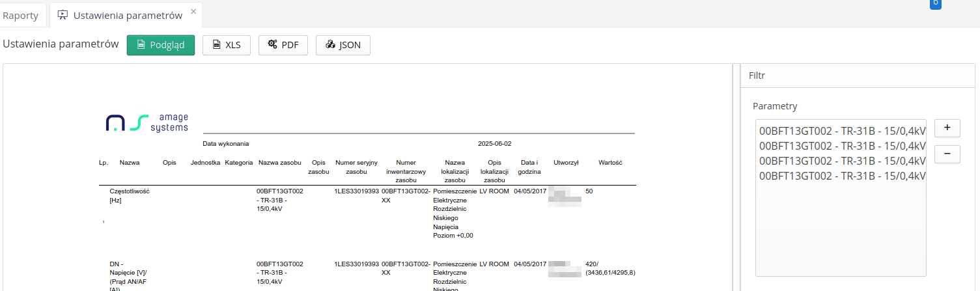
Task: Close the Ustawienia parametrów tab
Action: coord(193,12)
